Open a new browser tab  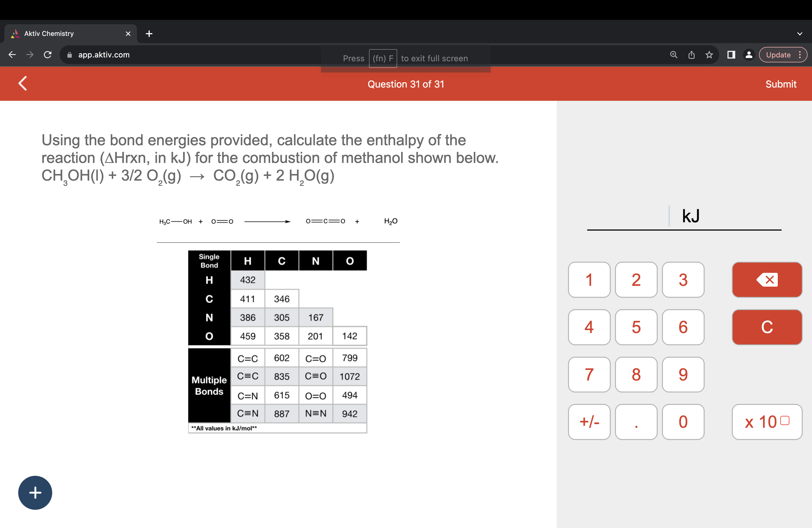pyautogui.click(x=149, y=34)
